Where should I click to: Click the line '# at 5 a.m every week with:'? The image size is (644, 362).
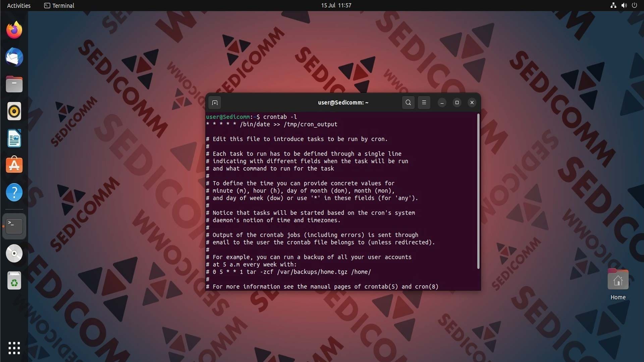click(x=252, y=264)
